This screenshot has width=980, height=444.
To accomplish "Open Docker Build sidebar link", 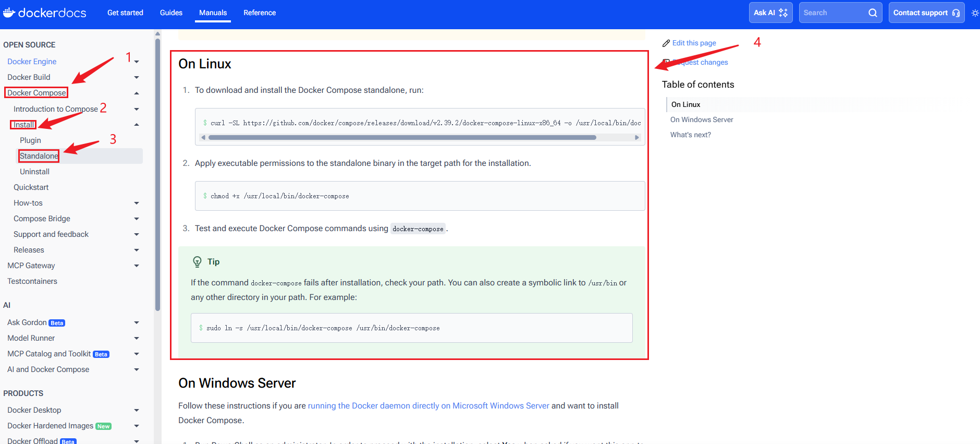I will pos(29,77).
